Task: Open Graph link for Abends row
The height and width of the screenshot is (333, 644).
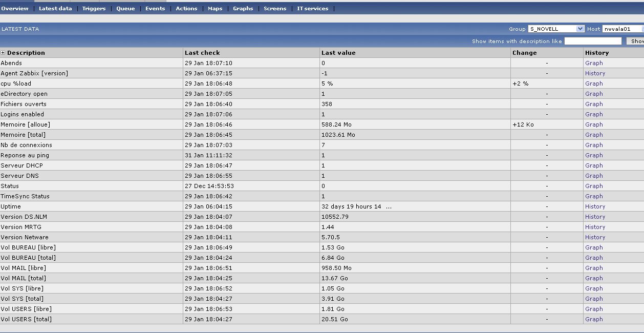Action: coord(594,63)
